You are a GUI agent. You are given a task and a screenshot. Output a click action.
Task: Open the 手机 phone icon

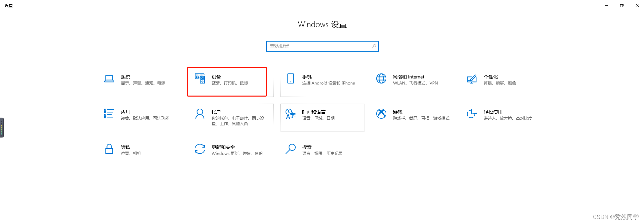point(291,78)
